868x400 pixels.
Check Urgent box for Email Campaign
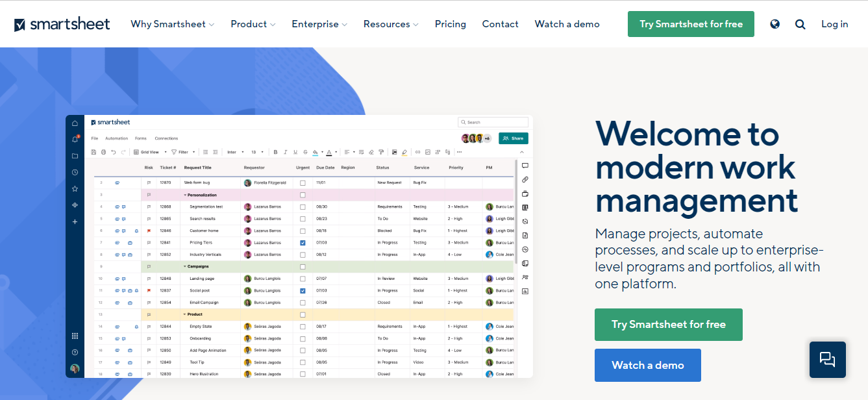pyautogui.click(x=303, y=303)
